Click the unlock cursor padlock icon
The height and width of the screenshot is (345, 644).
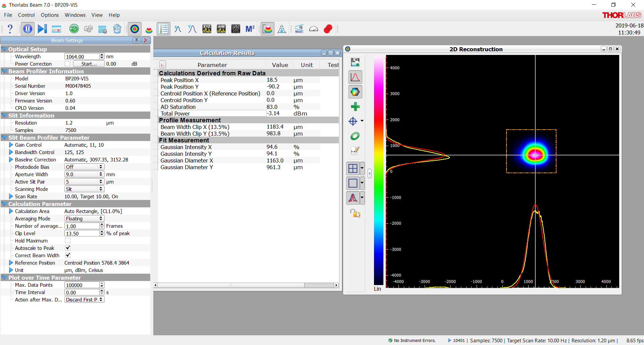point(355,213)
